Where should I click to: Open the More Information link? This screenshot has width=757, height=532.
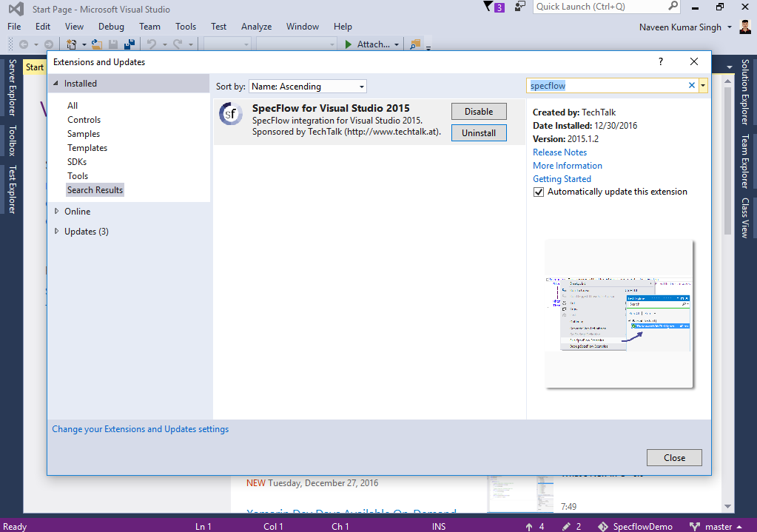(568, 166)
